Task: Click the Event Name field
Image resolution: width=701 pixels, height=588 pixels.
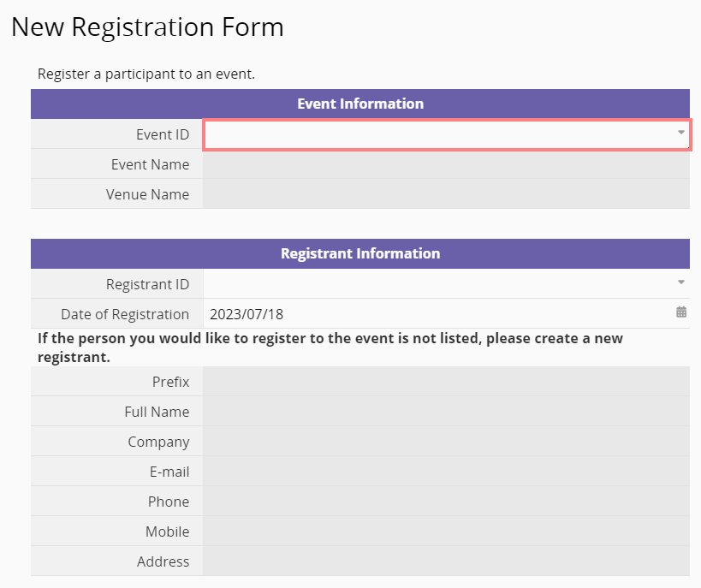Action: [x=445, y=164]
